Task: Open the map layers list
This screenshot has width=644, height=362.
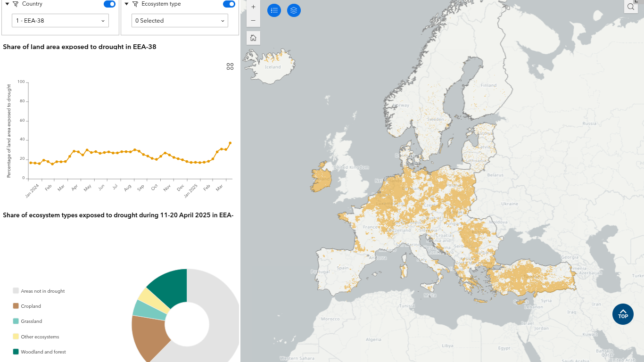Action: [x=294, y=10]
